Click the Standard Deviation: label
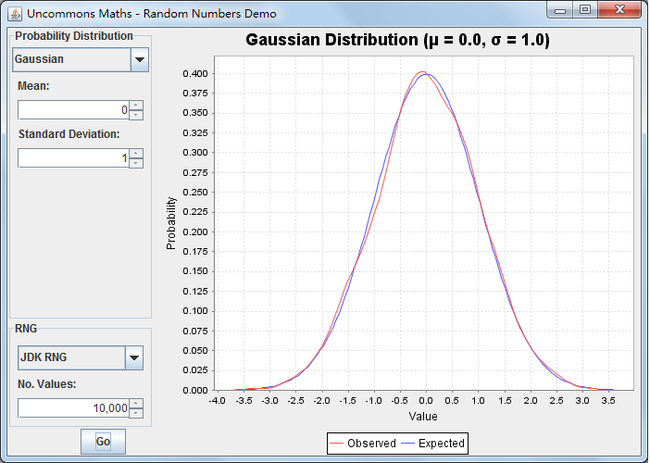 pos(69,134)
